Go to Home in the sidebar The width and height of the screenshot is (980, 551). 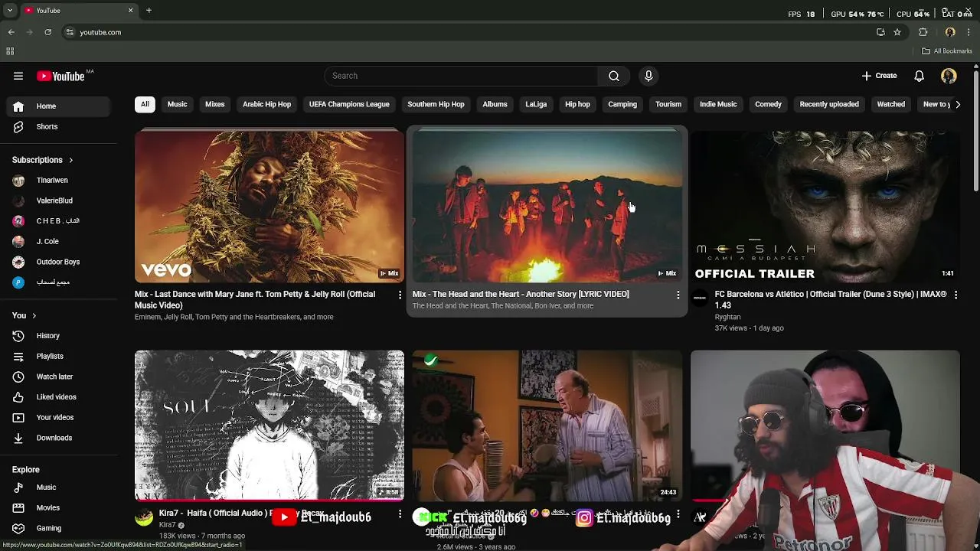[59, 106]
